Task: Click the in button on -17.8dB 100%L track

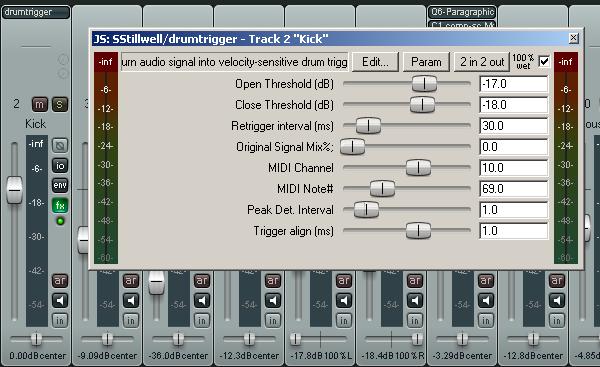Action: (344, 321)
